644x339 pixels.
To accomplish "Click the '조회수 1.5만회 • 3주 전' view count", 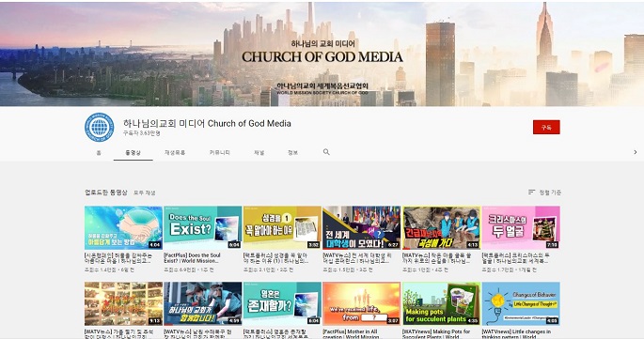I will coord(348,270).
